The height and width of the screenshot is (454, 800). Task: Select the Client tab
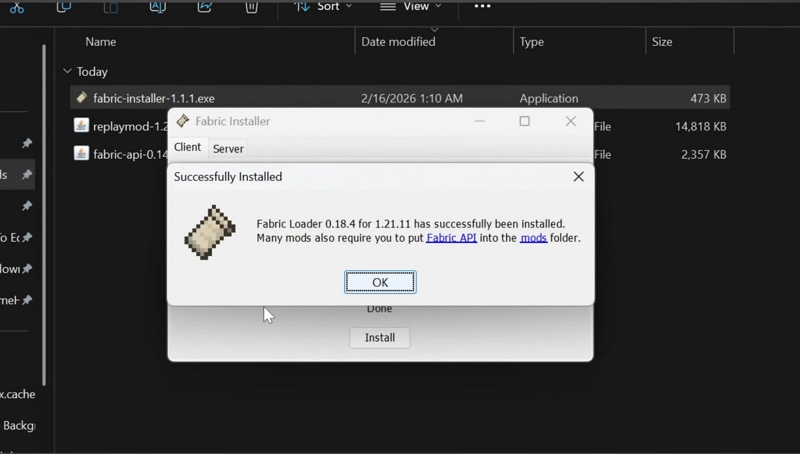[x=187, y=147]
